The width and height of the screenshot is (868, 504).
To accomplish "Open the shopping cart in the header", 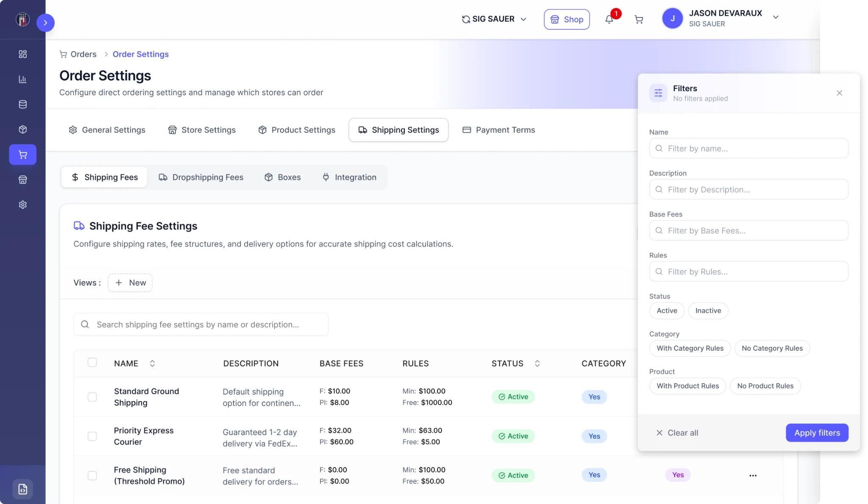I will coord(639,20).
